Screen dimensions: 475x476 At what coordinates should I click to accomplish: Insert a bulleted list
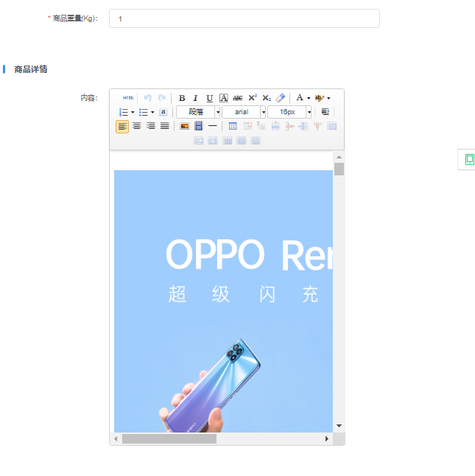pyautogui.click(x=143, y=112)
